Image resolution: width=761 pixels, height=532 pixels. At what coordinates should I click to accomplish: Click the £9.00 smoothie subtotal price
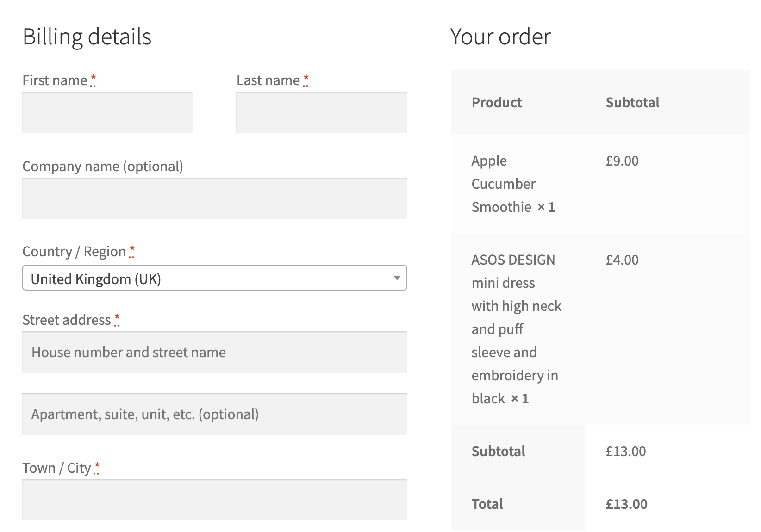(x=622, y=161)
